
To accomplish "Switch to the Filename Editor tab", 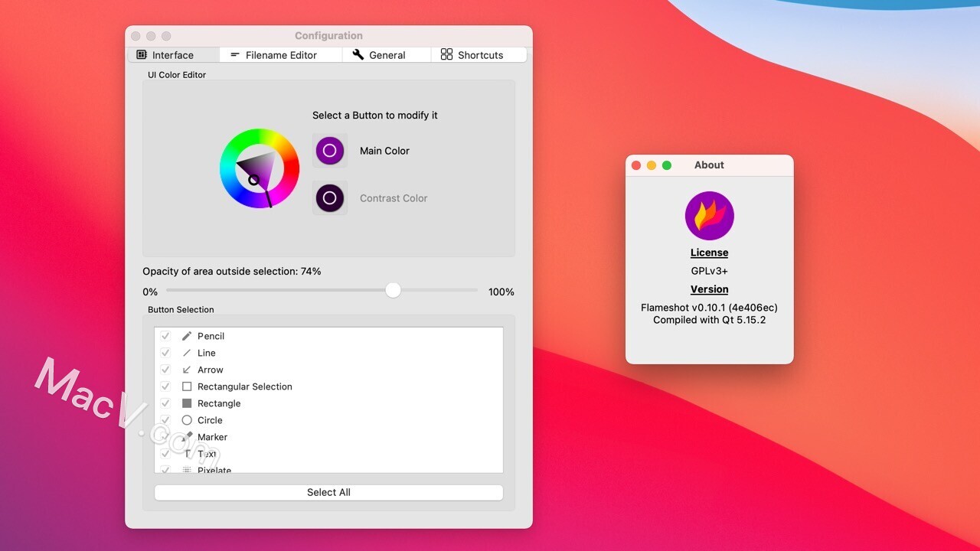I will tap(280, 55).
